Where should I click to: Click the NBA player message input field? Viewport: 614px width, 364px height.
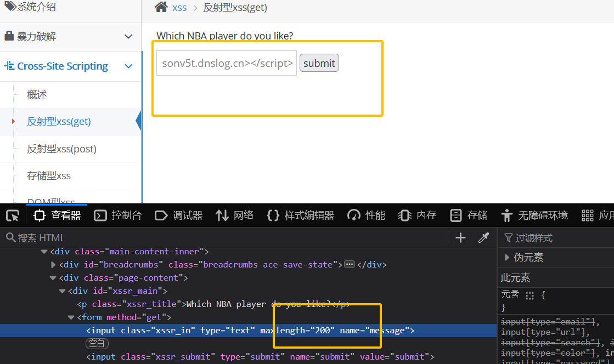pos(227,63)
